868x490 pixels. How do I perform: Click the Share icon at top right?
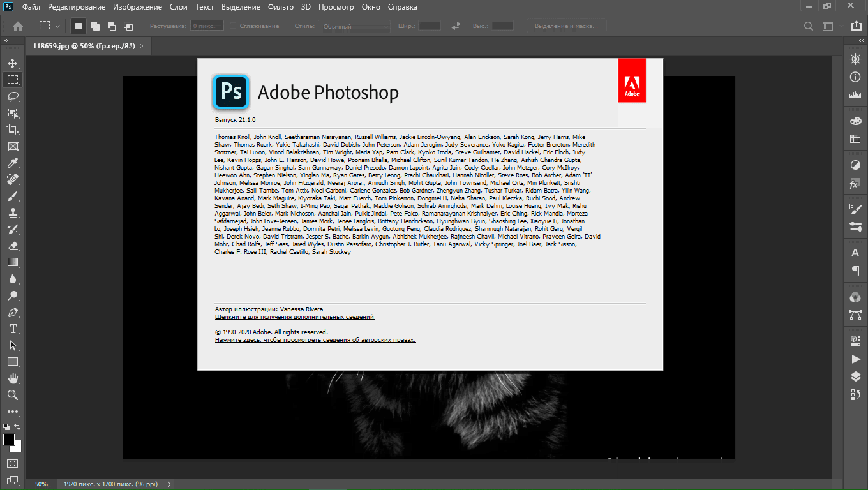point(856,26)
